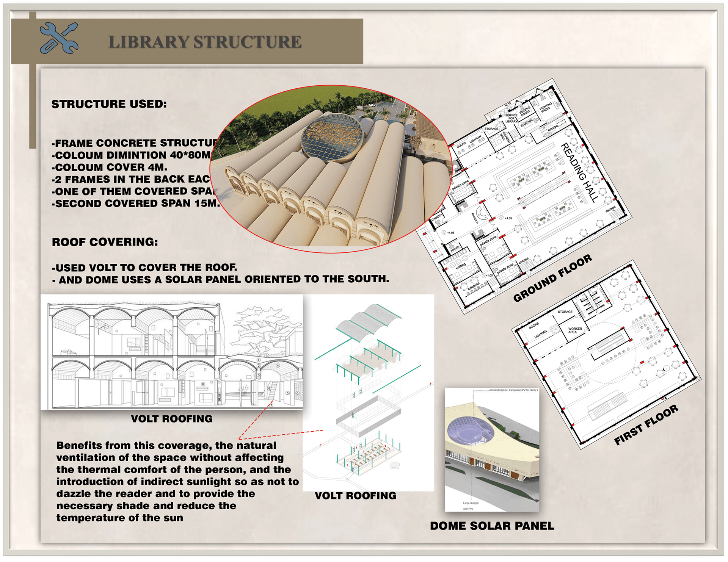728x562 pixels.
Task: Click the "cafeteria" label in ground plan
Action: coord(474,286)
